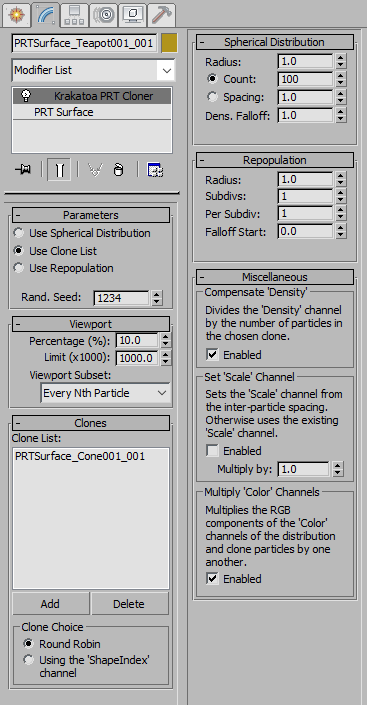Open Configure Modifier Sets icon
Screen dimensions: 367x705
[x=155, y=170]
